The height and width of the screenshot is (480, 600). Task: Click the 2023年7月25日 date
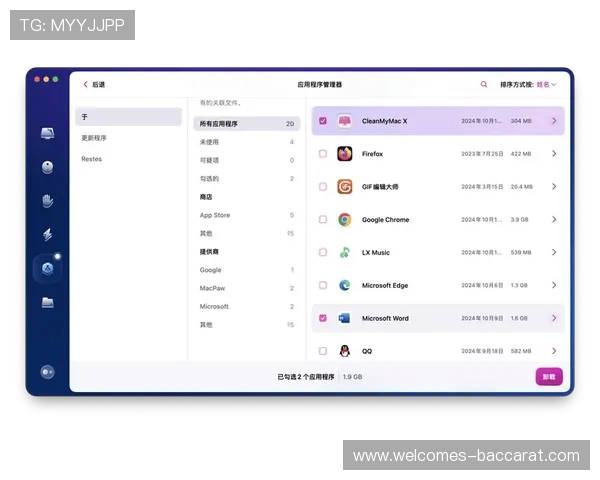482,154
